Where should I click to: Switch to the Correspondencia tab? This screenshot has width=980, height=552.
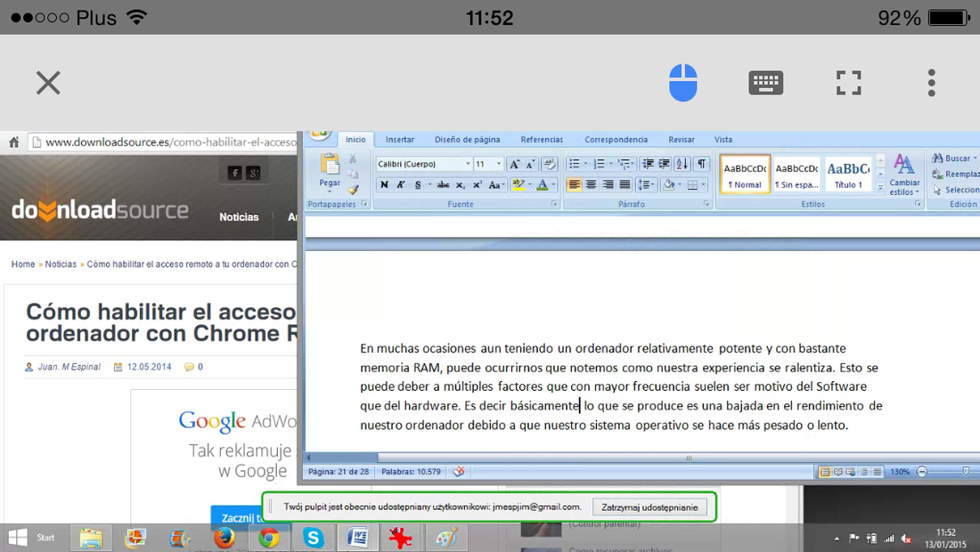[616, 140]
